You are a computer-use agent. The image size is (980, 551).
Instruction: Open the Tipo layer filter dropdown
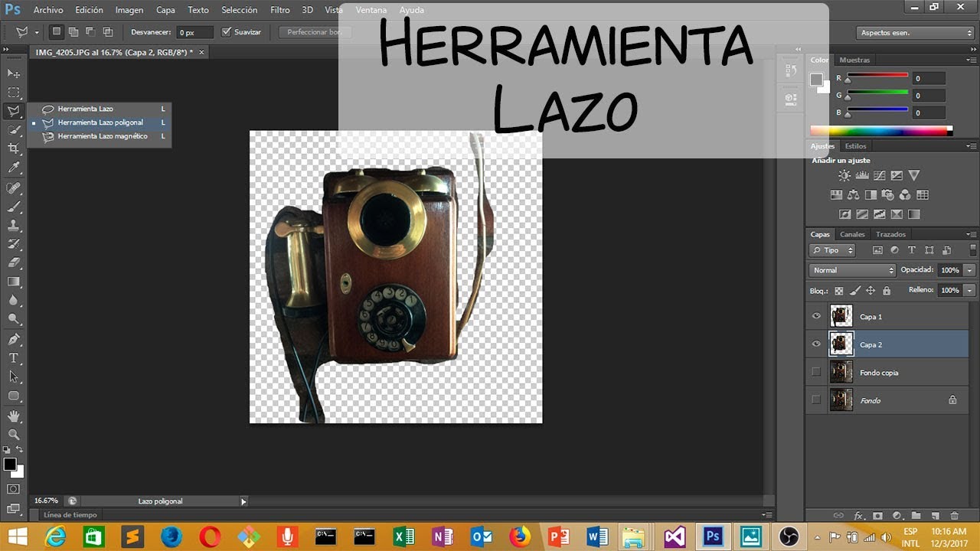832,250
